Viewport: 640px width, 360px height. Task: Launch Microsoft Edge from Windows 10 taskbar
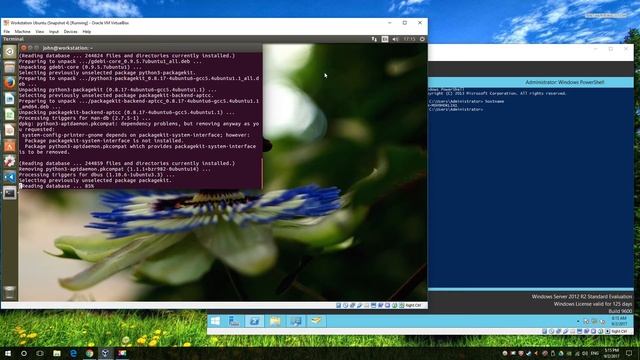[x=73, y=353]
